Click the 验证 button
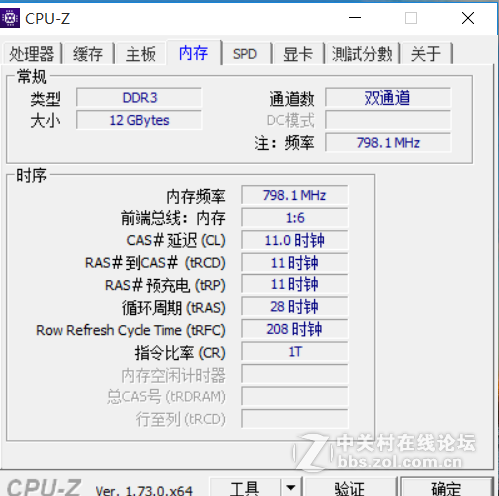Viewport: 499px width, 496px height. [350, 487]
